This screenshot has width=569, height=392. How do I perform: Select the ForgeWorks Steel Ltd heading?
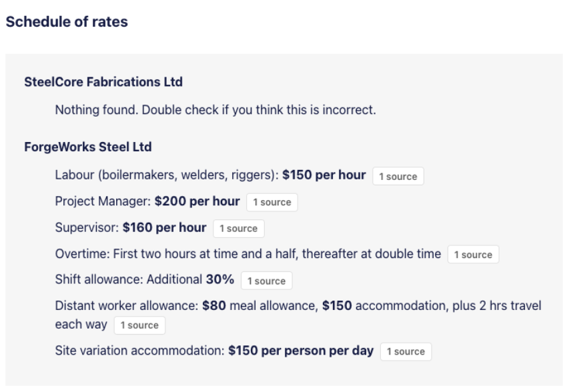87,147
